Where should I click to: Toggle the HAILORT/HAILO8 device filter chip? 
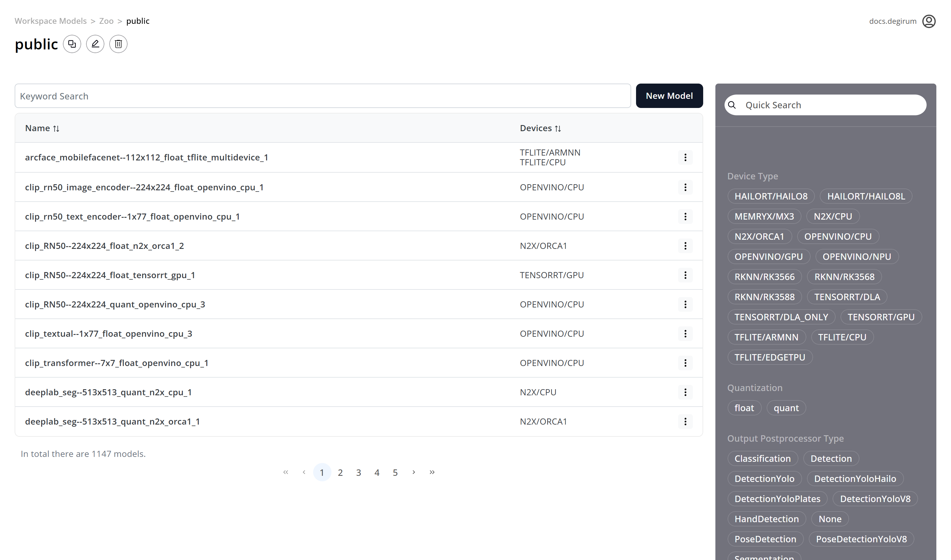click(771, 196)
